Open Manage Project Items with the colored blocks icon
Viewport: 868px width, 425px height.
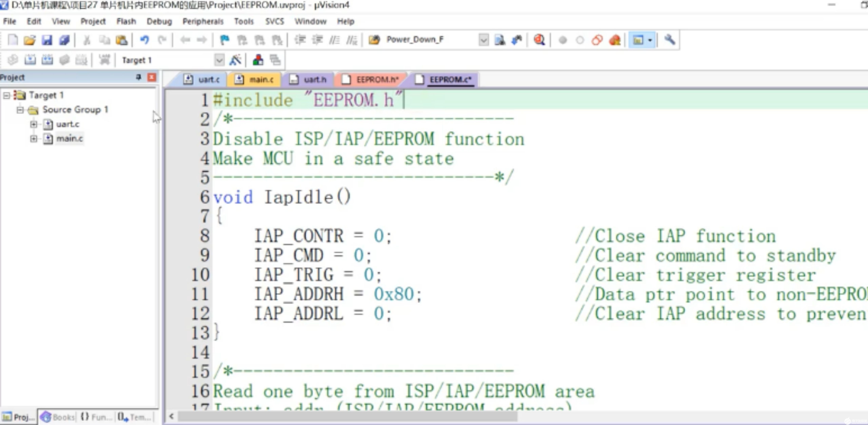click(x=258, y=60)
